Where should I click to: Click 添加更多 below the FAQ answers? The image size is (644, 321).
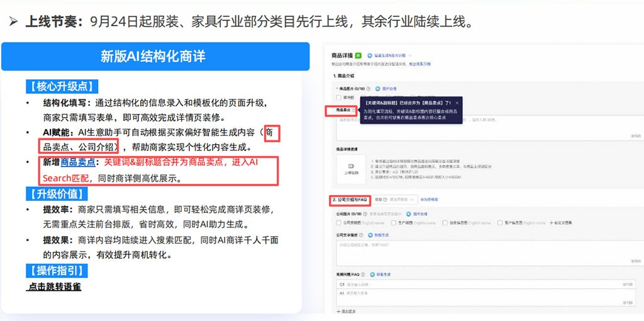coord(347,312)
